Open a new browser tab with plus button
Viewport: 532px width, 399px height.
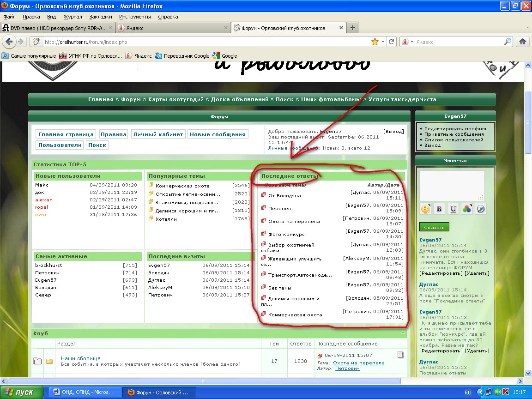click(x=353, y=28)
